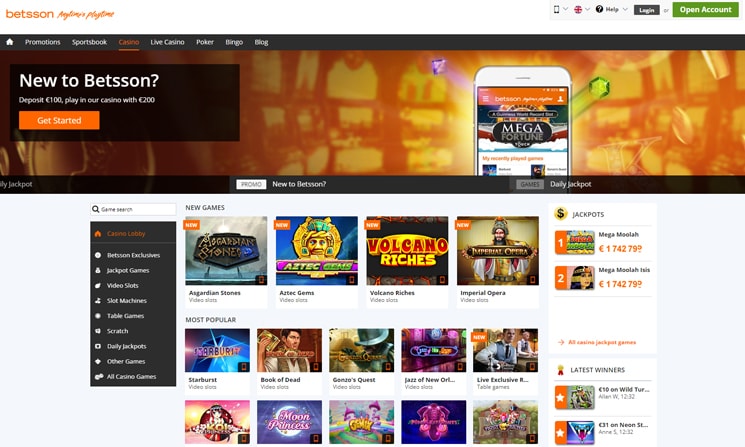Click the Open Account button
745x447 pixels.
pos(705,10)
